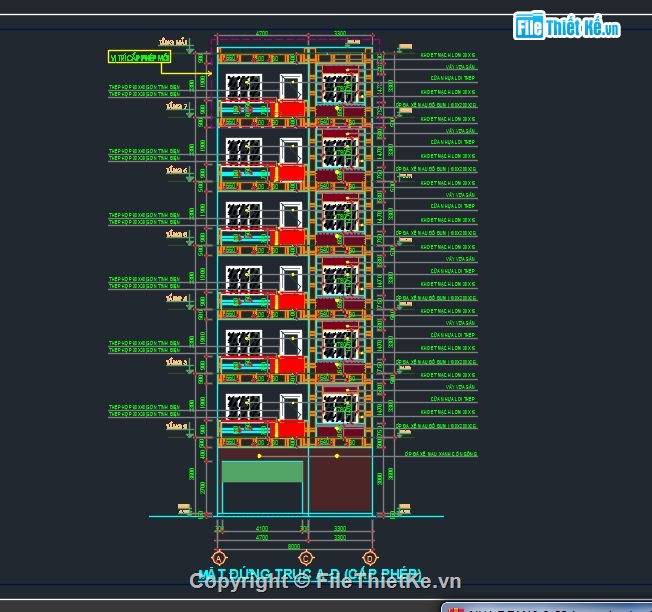Screen dimensions: 652x612
Task: Select the green roller door hatch on ground floor
Action: pos(262,471)
